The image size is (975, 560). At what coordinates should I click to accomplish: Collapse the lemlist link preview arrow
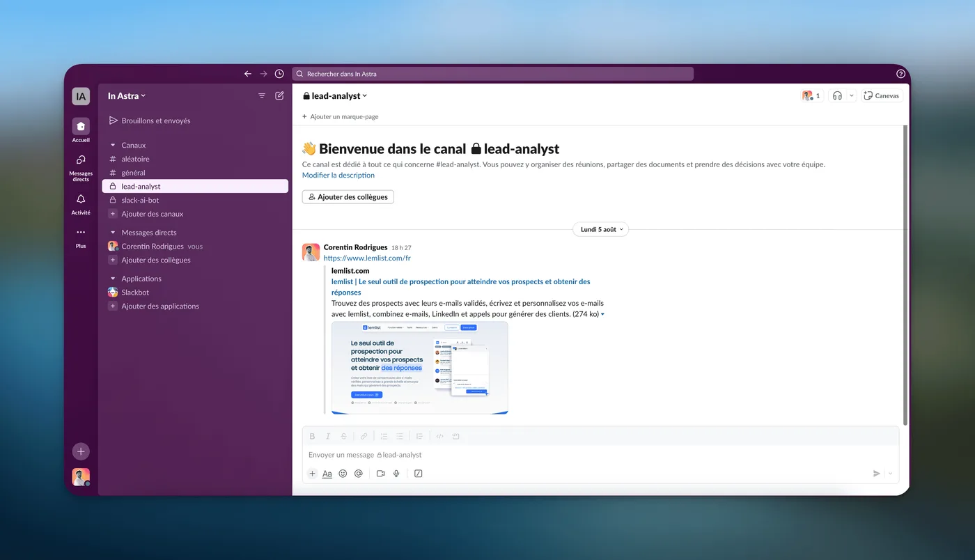point(602,314)
